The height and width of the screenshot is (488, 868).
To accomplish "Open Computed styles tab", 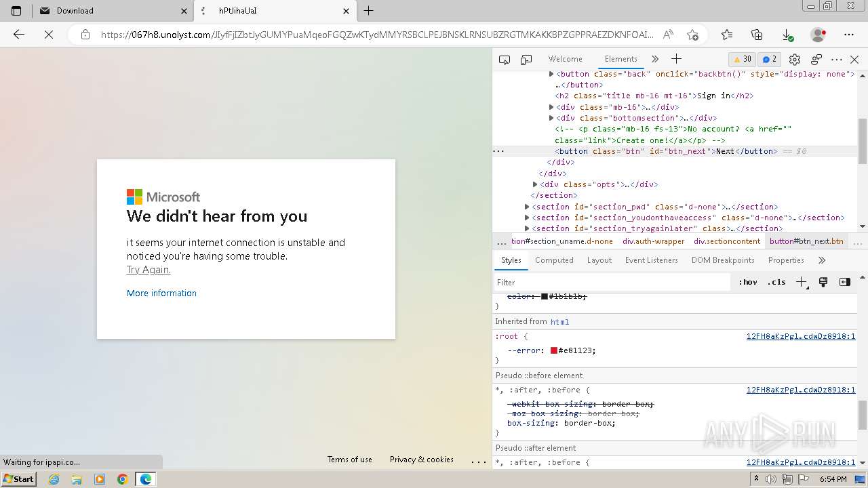I will point(554,260).
